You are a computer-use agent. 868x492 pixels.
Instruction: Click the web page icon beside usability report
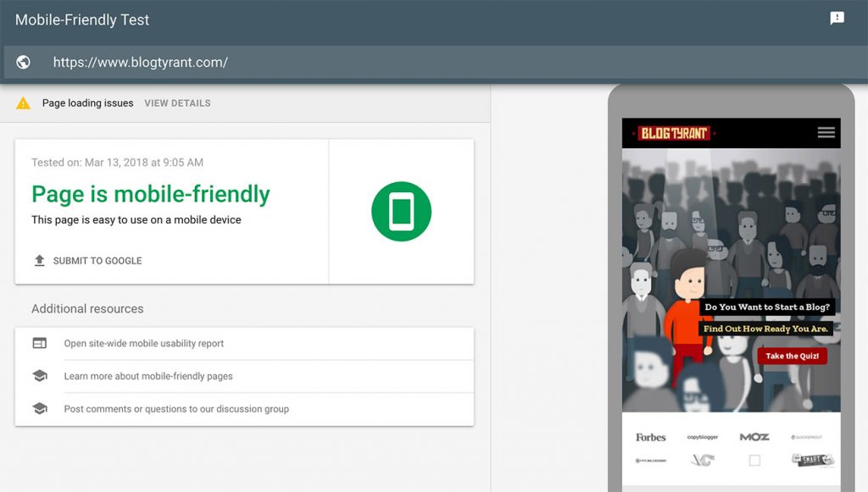coord(40,344)
